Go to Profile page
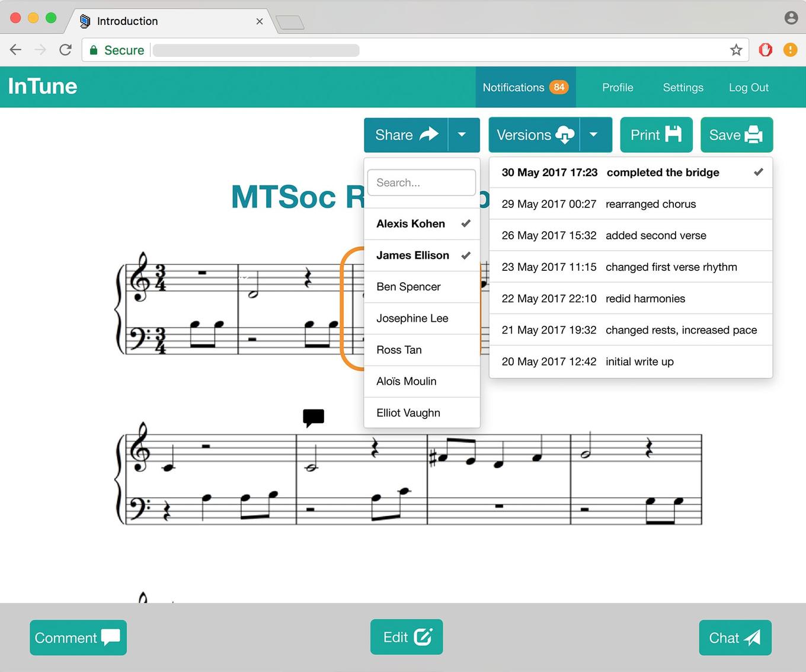The width and height of the screenshot is (806, 672). point(618,88)
